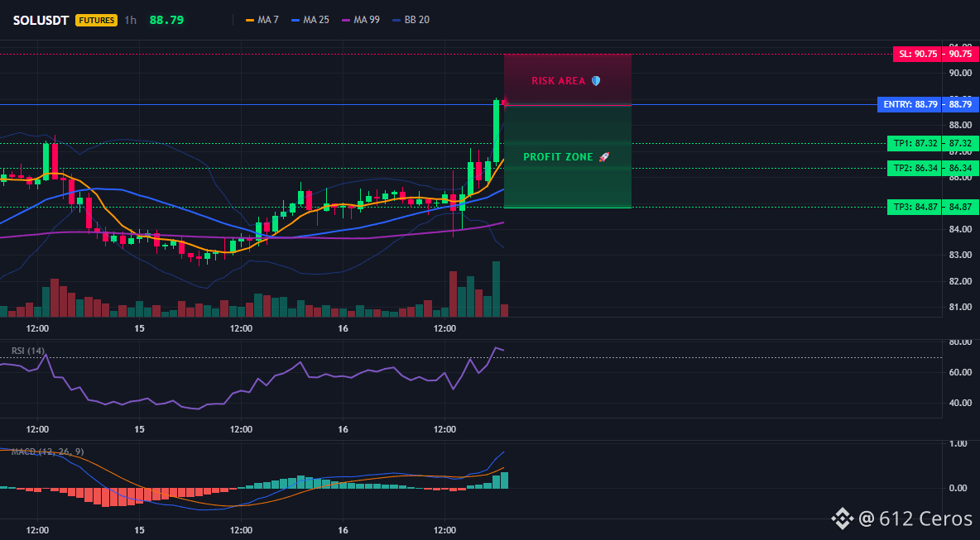Click the RISK AREA text

(x=558, y=81)
